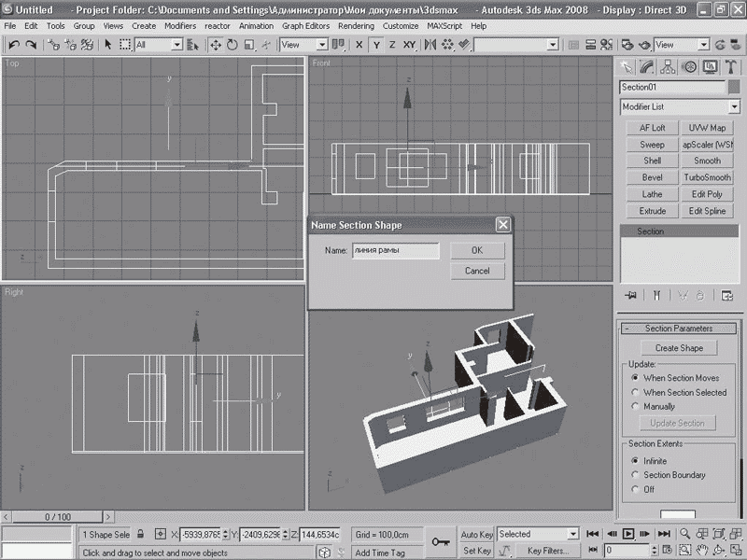Screen dimensions: 747x560
Task: Click the Set Keys key icon
Action: point(440,541)
